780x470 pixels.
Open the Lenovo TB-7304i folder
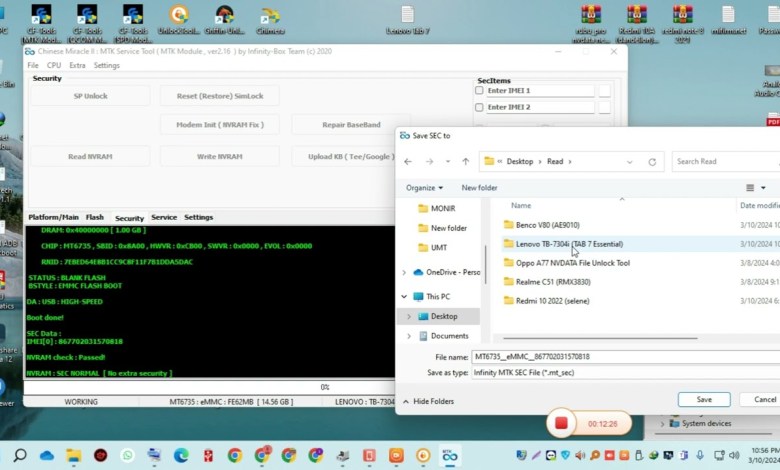coord(568,244)
